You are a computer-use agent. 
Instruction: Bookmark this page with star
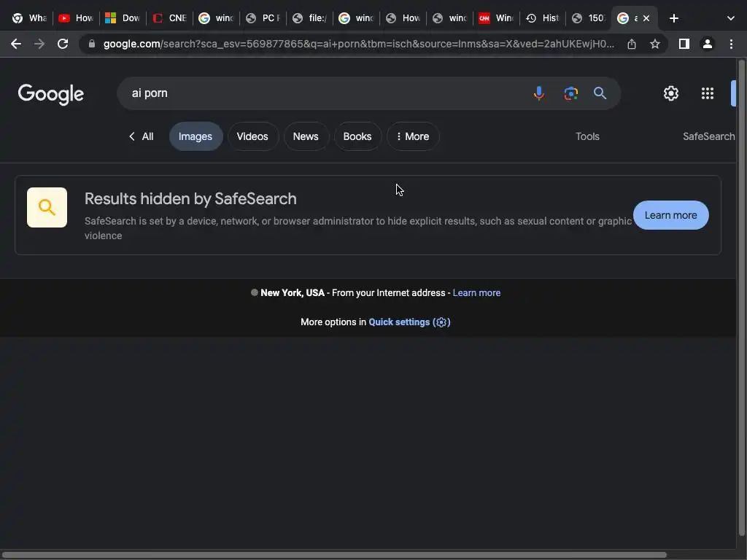(x=655, y=44)
